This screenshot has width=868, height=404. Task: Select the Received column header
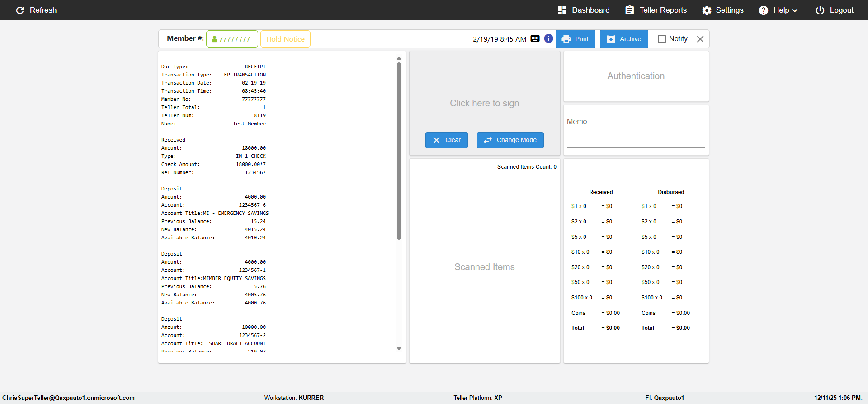(601, 192)
